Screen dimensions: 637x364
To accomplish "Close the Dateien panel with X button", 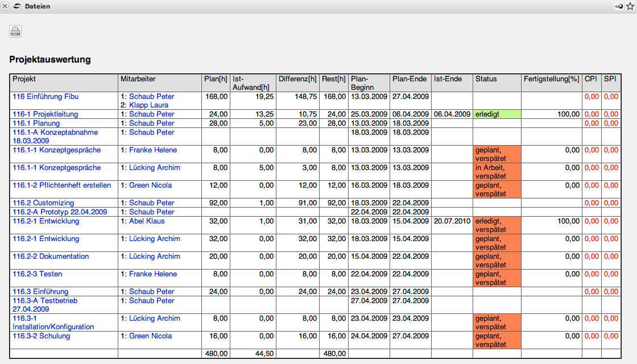I will [x=5, y=6].
